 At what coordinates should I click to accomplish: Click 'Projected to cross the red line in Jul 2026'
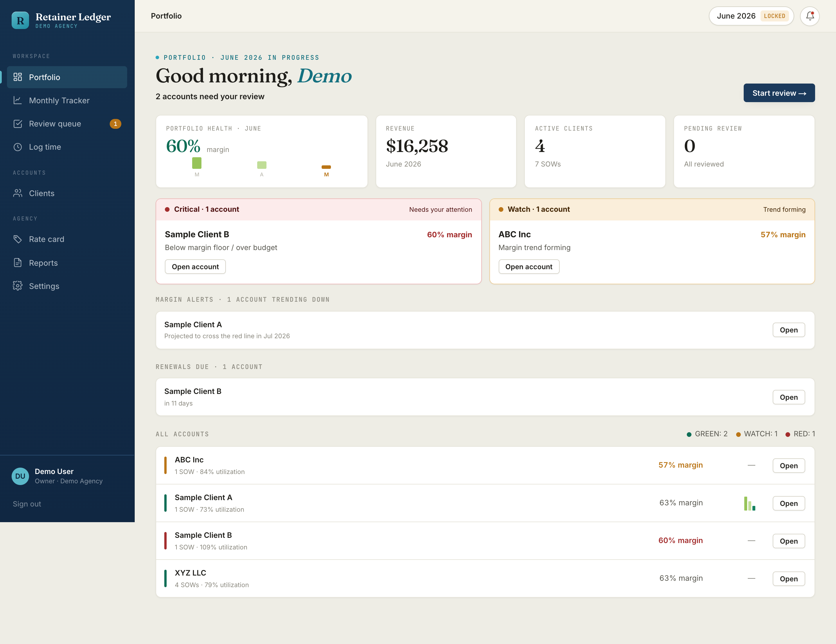[227, 336]
